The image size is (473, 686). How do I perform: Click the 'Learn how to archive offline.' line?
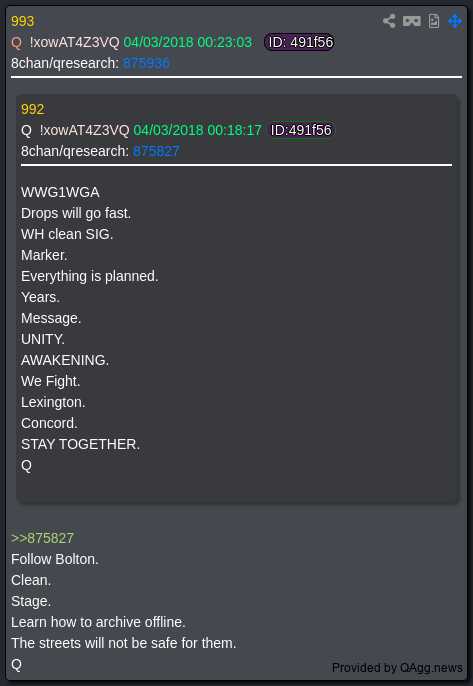[98, 622]
